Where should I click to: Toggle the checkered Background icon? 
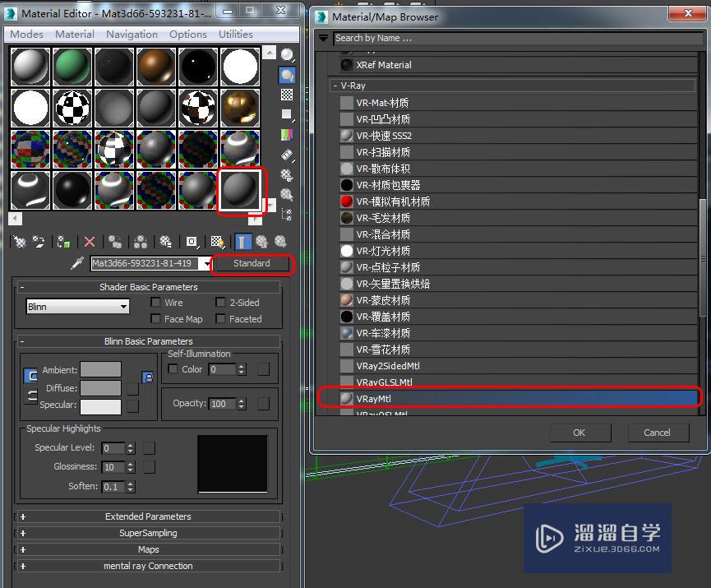(x=287, y=95)
